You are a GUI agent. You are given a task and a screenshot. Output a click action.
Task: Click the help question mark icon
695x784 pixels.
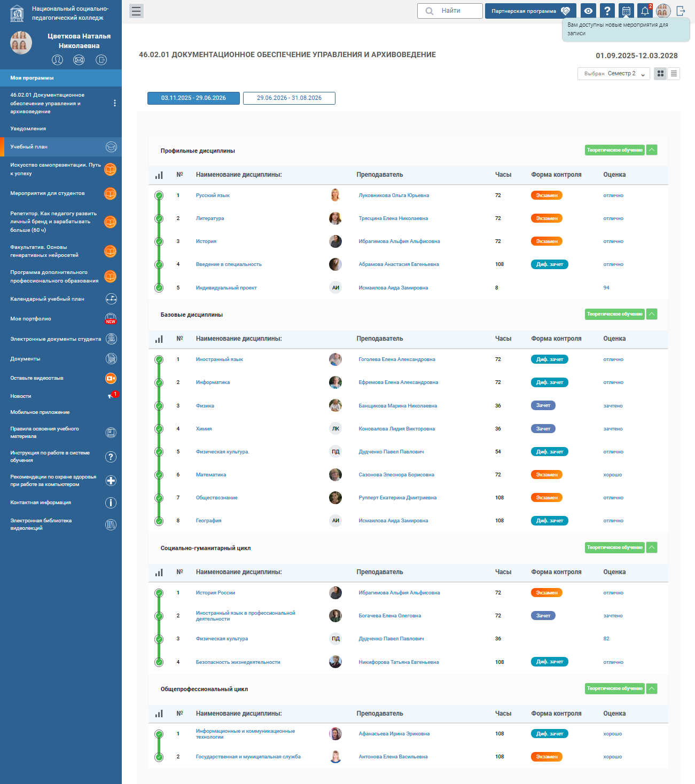pyautogui.click(x=607, y=11)
